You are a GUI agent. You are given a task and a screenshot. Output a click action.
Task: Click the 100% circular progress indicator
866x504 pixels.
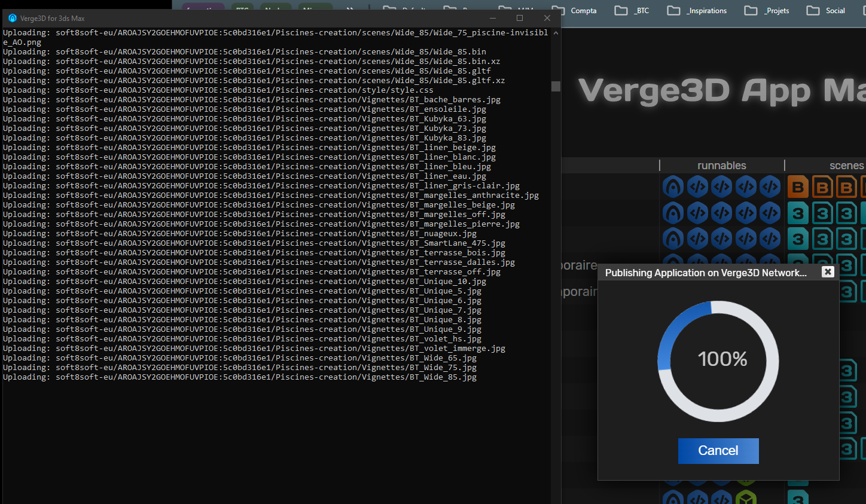click(x=718, y=361)
